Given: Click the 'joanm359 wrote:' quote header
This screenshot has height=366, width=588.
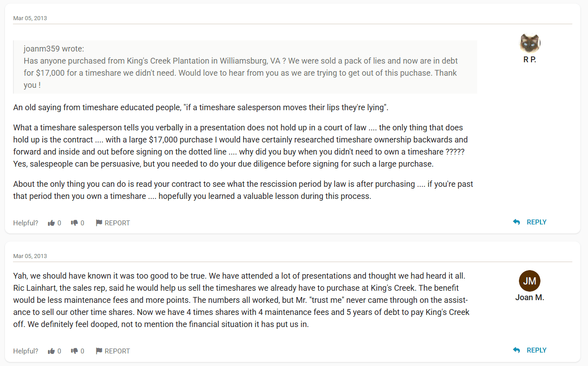Looking at the screenshot, I should tap(54, 48).
